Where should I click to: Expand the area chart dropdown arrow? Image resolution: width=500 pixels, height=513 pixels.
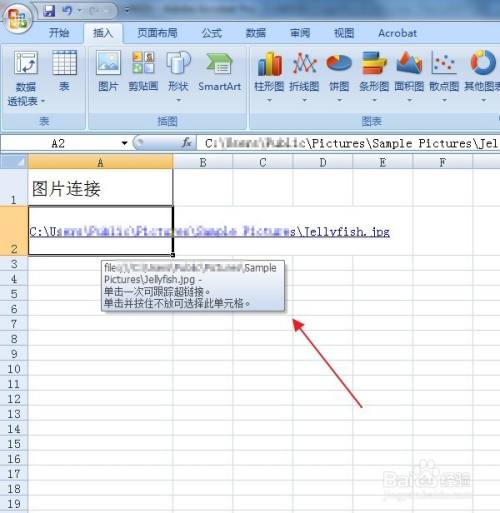[x=409, y=100]
